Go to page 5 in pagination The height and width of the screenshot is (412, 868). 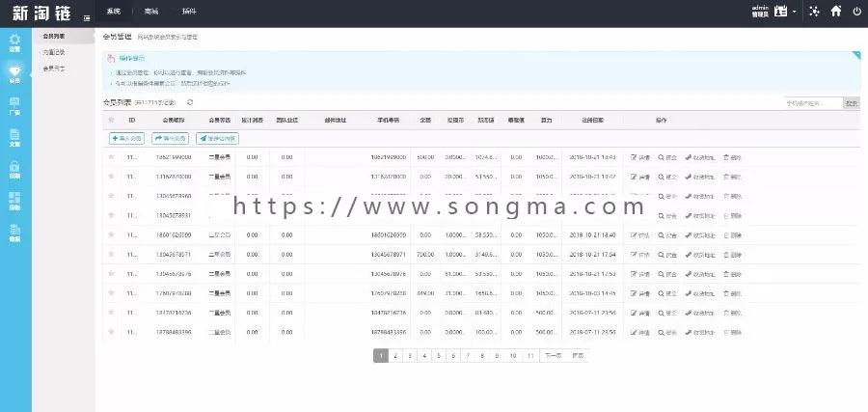pos(439,355)
